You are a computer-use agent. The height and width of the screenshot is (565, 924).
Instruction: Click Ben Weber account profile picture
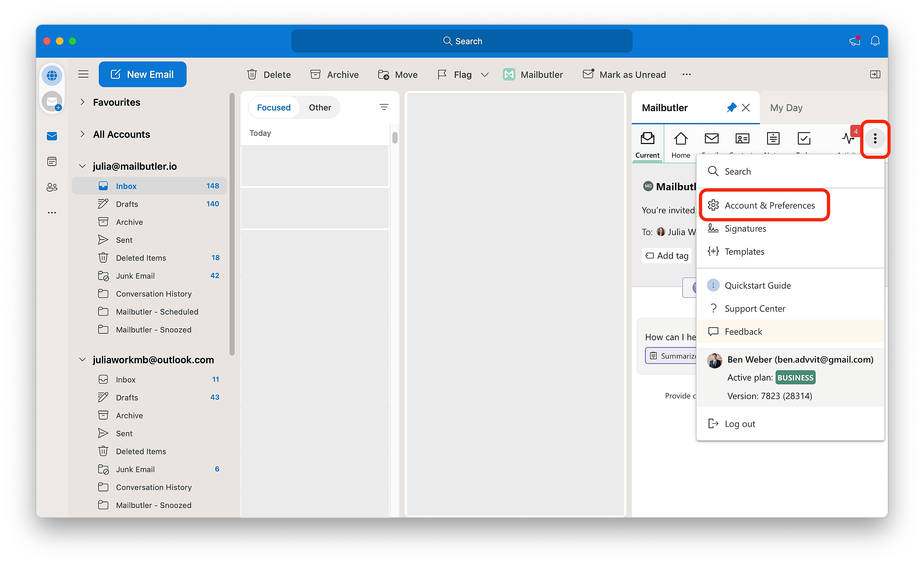714,360
